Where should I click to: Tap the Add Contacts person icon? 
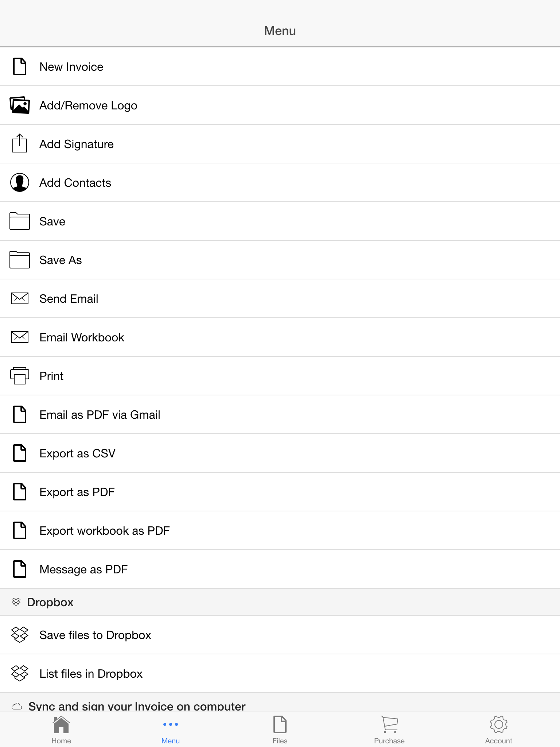(x=20, y=182)
